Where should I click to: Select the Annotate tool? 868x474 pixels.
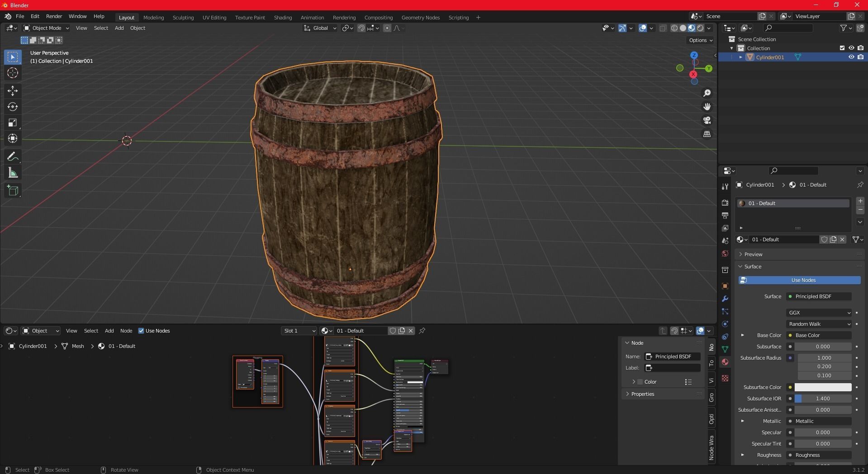13,157
